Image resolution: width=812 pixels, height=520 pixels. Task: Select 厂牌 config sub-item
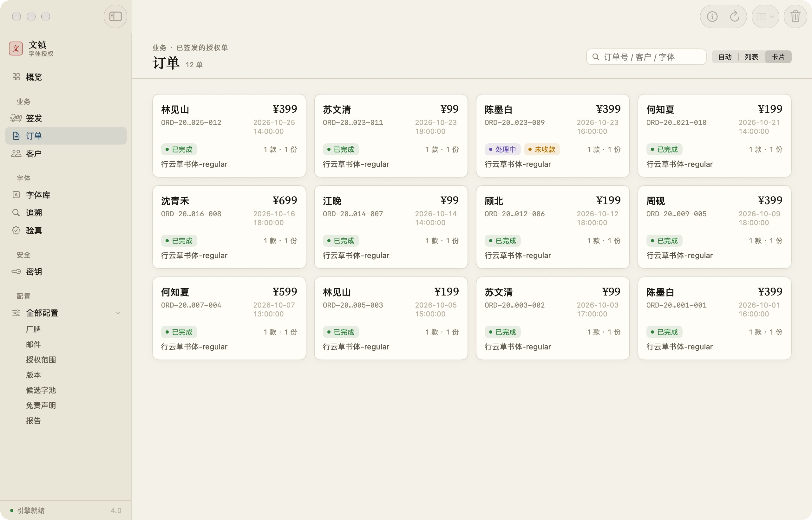pos(33,329)
